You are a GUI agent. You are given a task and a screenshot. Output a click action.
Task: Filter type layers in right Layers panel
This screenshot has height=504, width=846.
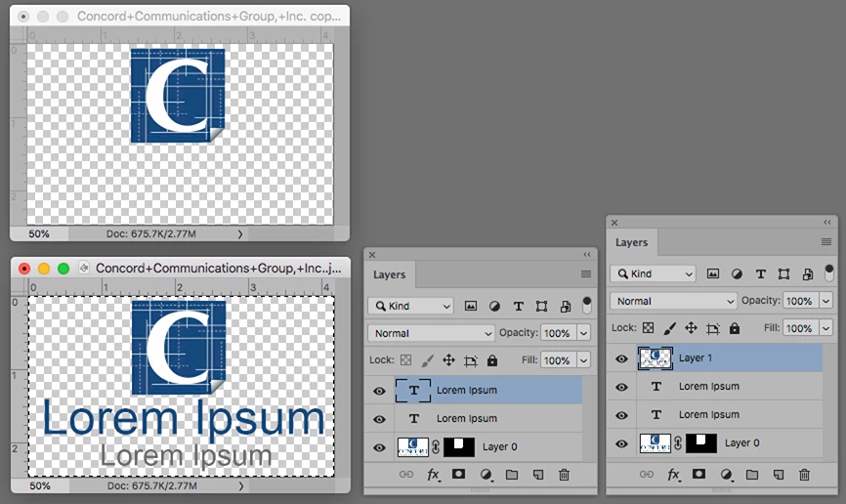[x=760, y=274]
